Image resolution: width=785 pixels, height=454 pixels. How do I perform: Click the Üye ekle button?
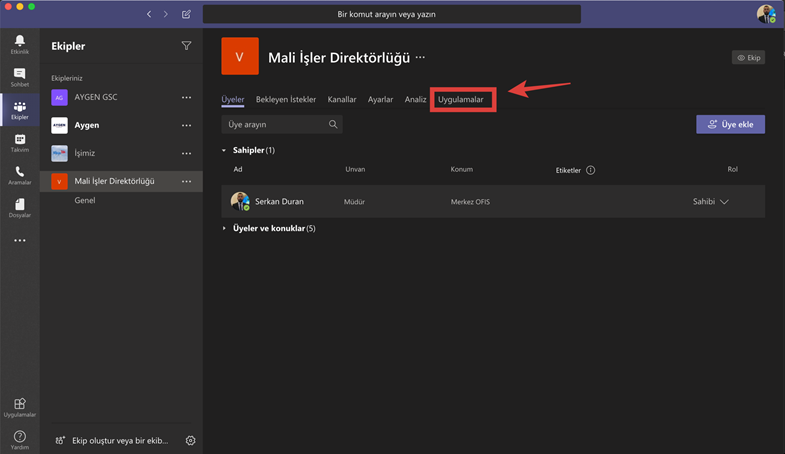coord(730,124)
